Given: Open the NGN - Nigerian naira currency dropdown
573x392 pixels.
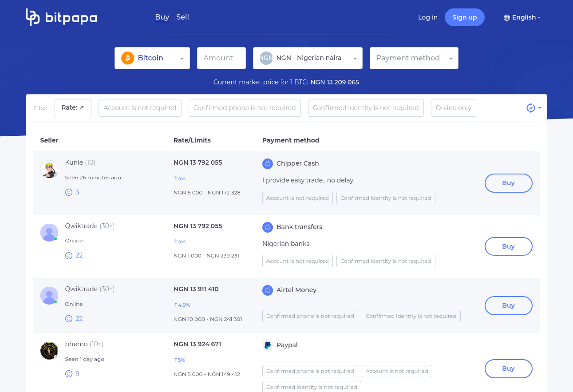Looking at the screenshot, I should pos(308,58).
